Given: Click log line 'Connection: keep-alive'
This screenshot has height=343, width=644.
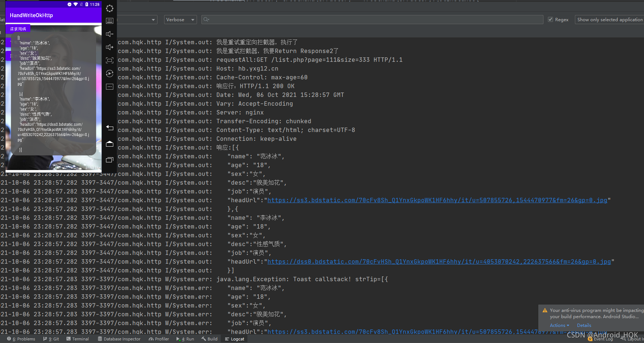Looking at the screenshot, I should pyautogui.click(x=256, y=139).
